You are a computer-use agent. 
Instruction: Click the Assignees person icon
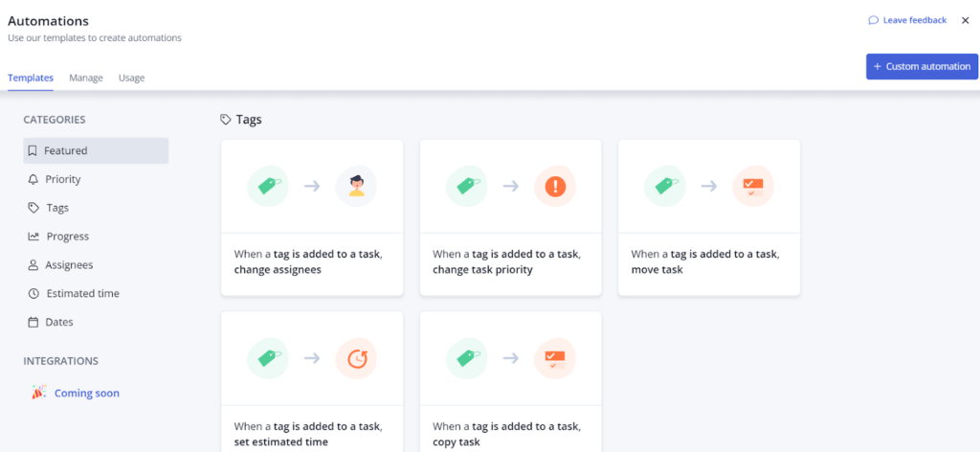click(33, 265)
